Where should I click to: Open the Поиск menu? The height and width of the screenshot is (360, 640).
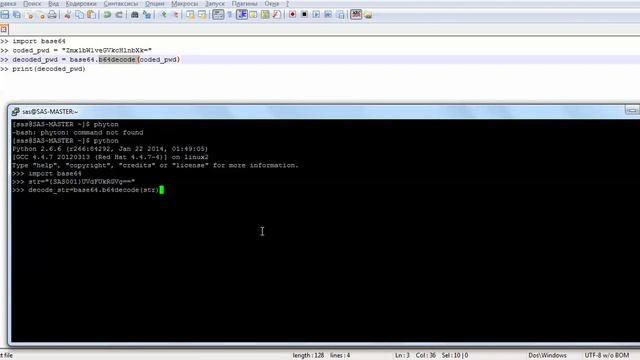click(32, 4)
